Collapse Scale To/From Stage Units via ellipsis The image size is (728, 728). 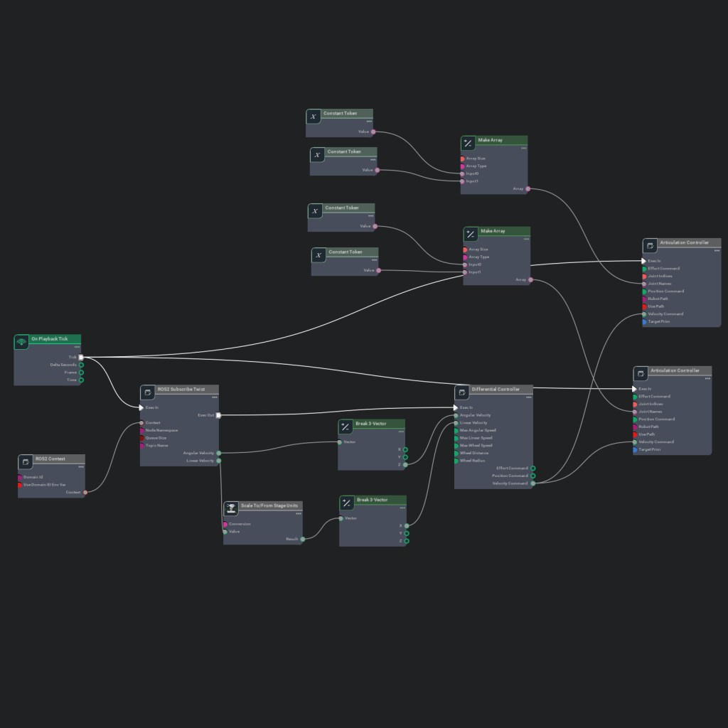pos(299,513)
